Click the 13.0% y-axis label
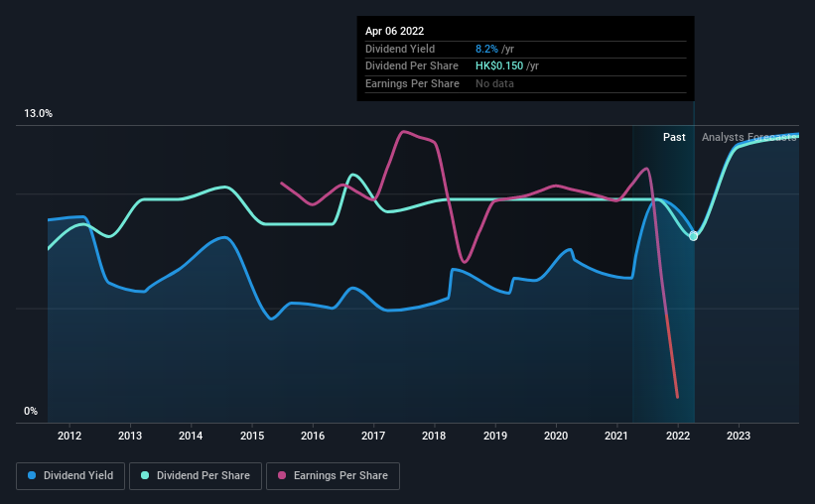This screenshot has width=815, height=504. pos(38,114)
